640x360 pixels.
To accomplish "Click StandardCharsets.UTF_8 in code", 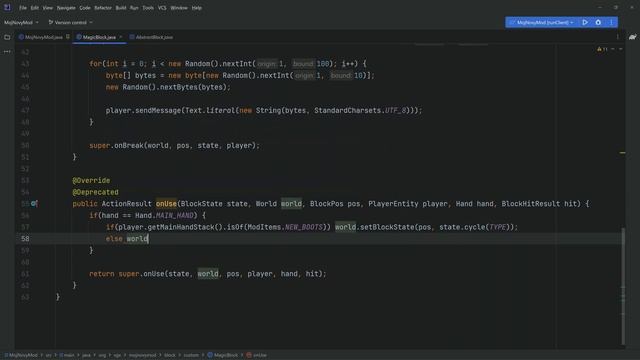I will [x=360, y=111].
